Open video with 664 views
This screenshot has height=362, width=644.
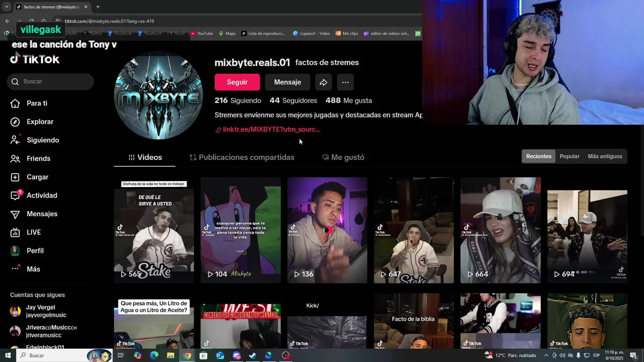point(501,230)
